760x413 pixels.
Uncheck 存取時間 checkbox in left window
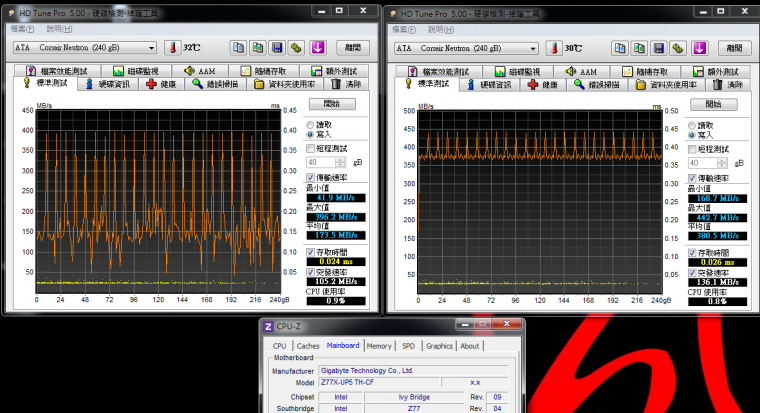pyautogui.click(x=310, y=252)
